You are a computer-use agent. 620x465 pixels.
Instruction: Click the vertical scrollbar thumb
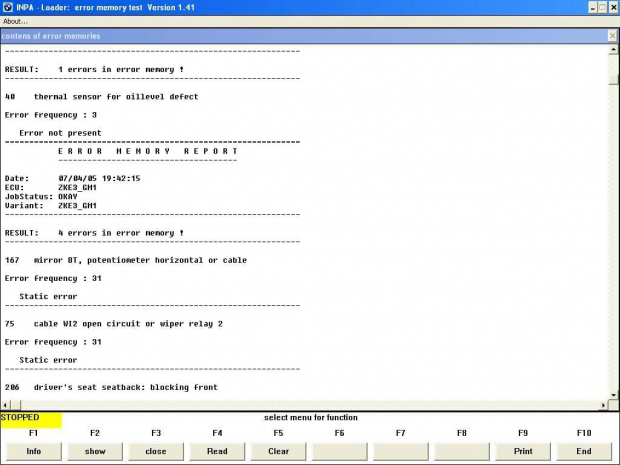(x=612, y=72)
